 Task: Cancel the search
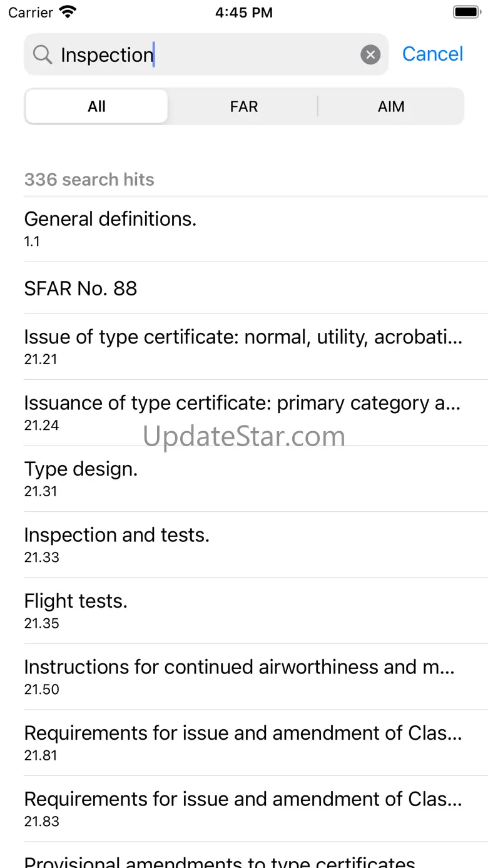click(x=432, y=54)
